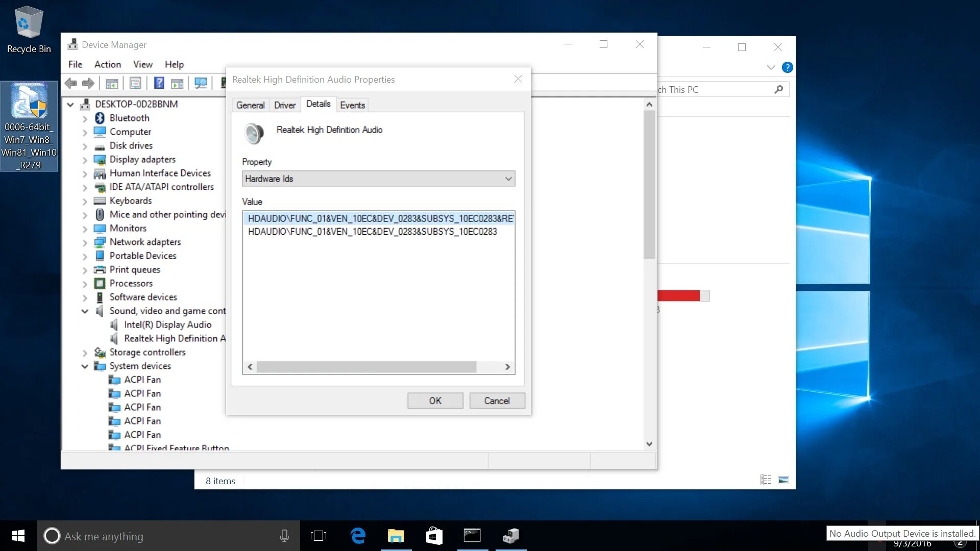
Task: Expand the Hardware Ids property dropdown
Action: pyautogui.click(x=508, y=179)
